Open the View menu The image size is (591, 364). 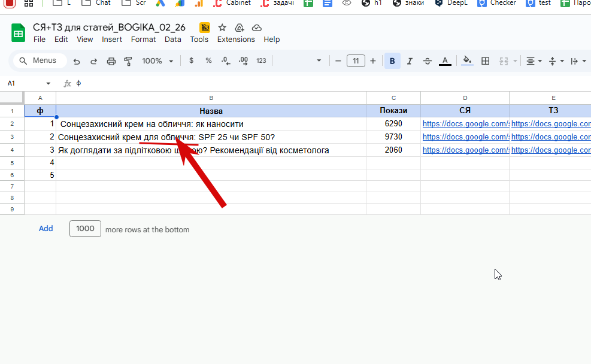[85, 40]
